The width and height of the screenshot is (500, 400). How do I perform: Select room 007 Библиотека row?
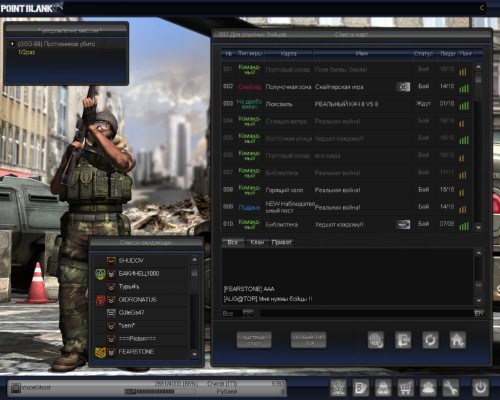[x=347, y=173]
